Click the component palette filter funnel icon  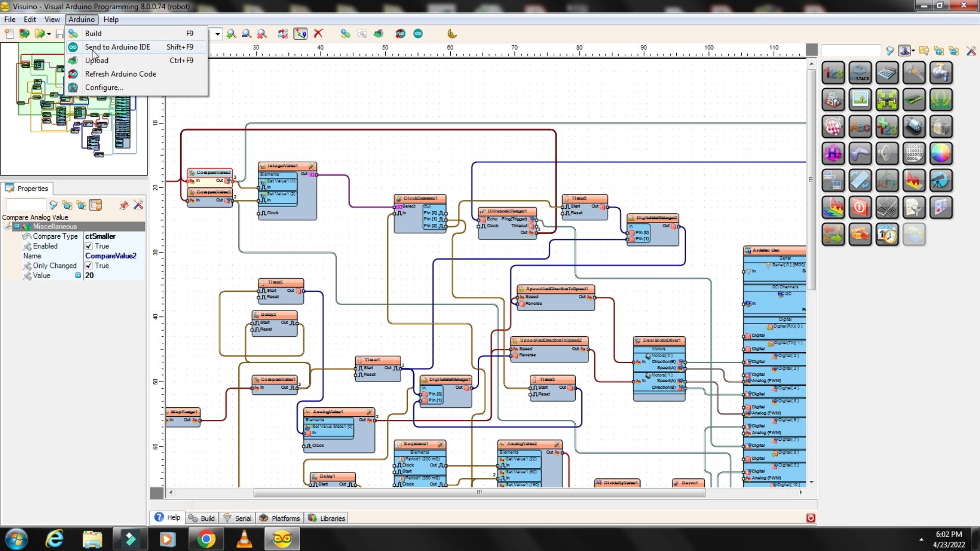coord(890,51)
